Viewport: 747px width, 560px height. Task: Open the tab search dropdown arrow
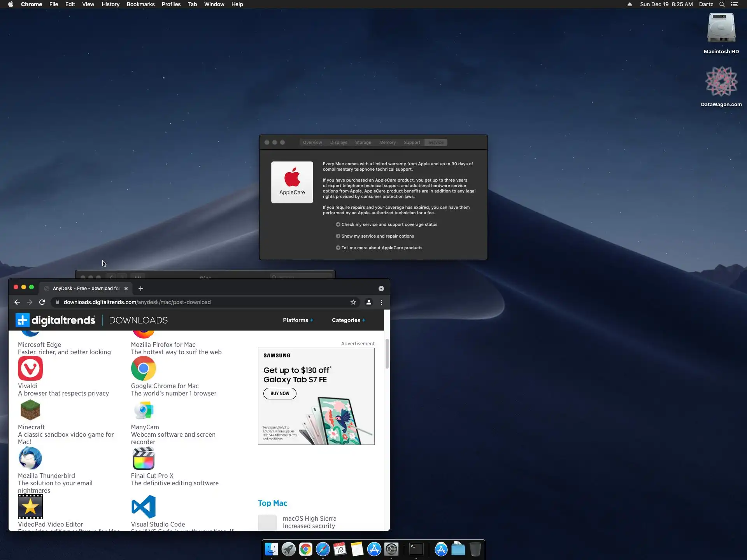click(x=381, y=289)
